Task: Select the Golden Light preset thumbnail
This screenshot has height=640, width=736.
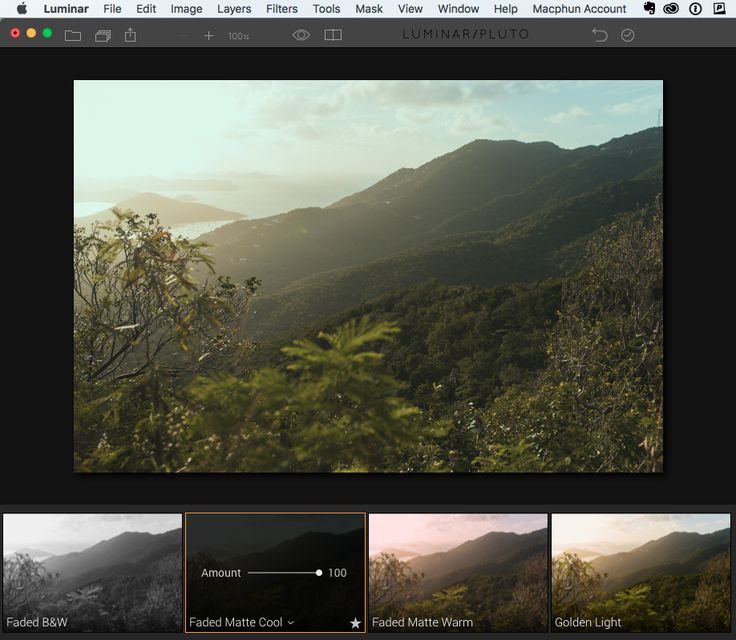Action: [x=641, y=573]
